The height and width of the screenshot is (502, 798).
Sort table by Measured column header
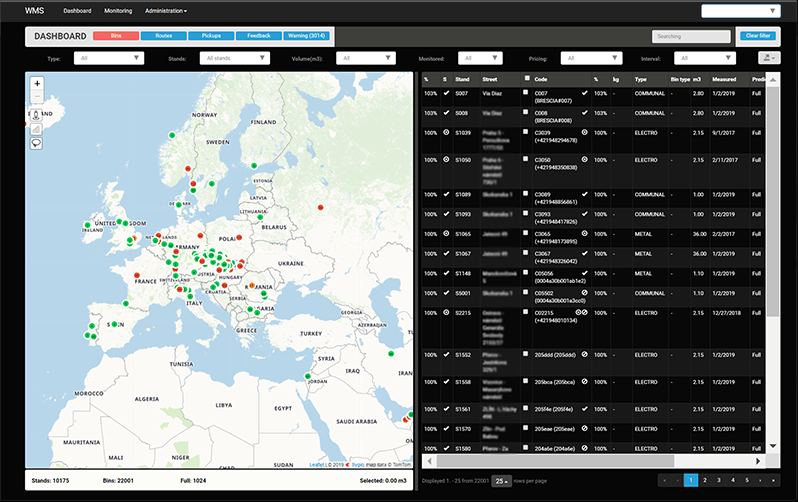coord(724,79)
